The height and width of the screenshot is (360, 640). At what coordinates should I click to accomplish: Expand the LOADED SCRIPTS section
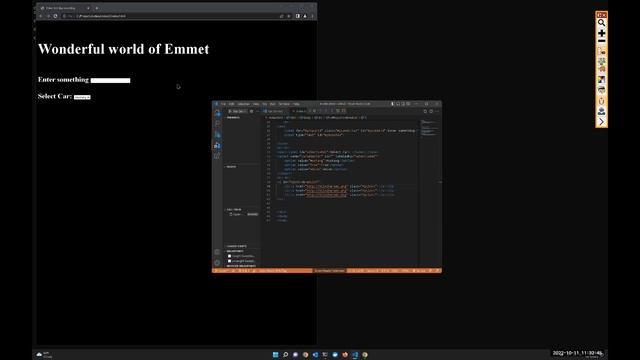click(x=237, y=246)
